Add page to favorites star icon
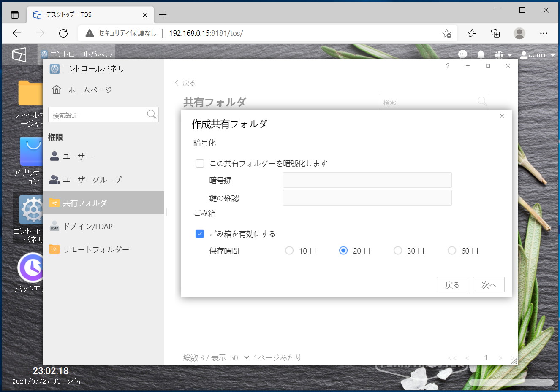 (446, 33)
